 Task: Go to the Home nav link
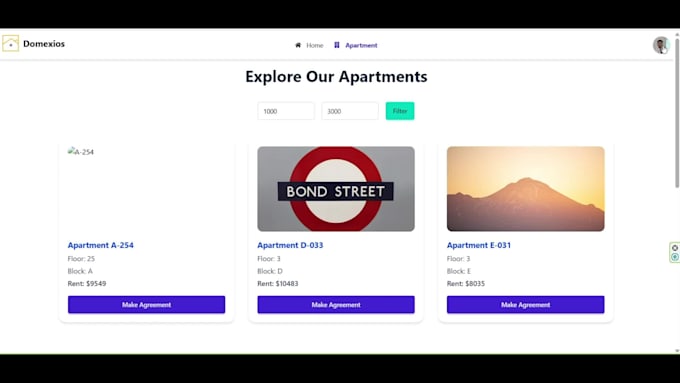tap(314, 45)
